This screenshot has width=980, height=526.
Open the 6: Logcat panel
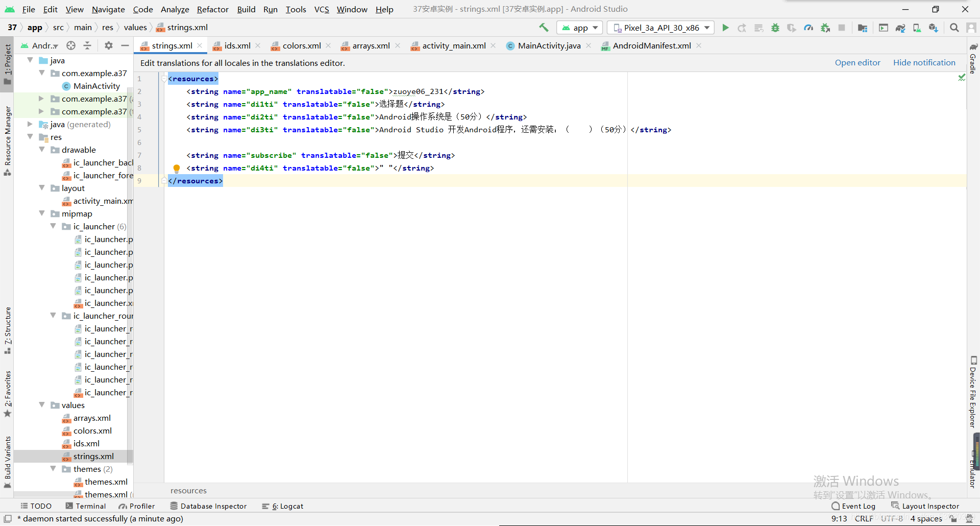point(282,506)
